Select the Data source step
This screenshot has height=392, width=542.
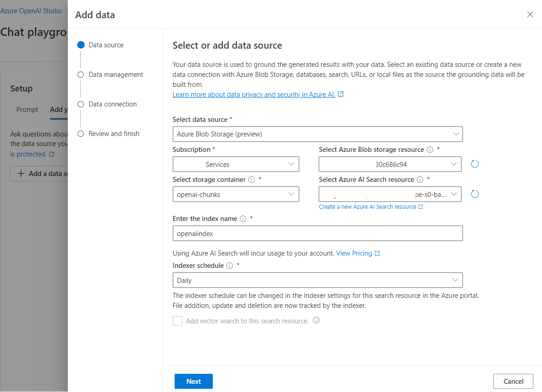coord(100,45)
